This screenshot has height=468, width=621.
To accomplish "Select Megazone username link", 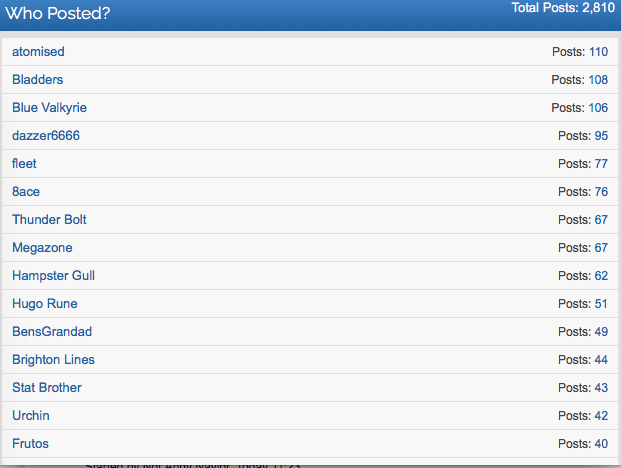I will click(x=42, y=247).
